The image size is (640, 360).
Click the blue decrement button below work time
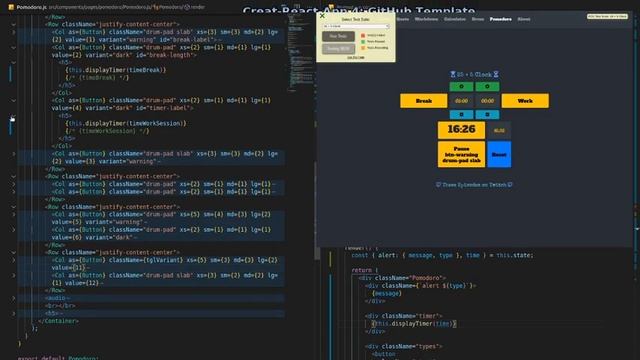[487, 115]
